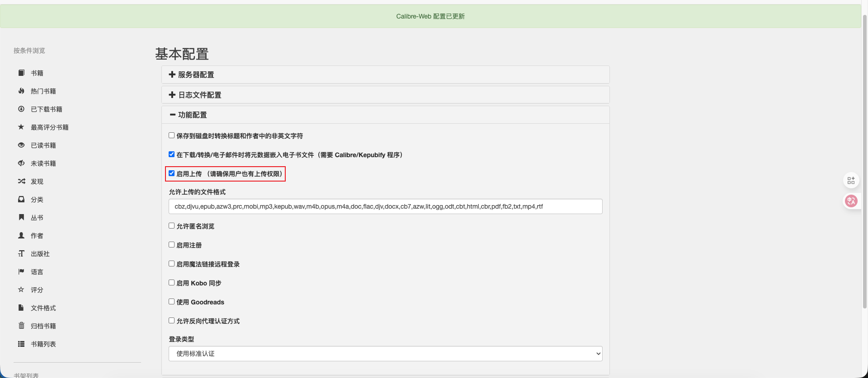Check the 启用 Kobo 同步 option

tap(172, 283)
